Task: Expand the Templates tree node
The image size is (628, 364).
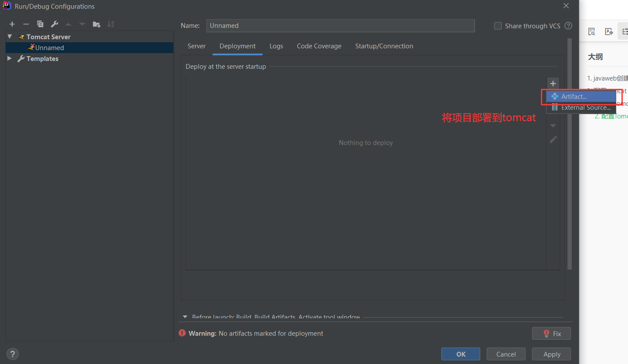Action: tap(10, 58)
